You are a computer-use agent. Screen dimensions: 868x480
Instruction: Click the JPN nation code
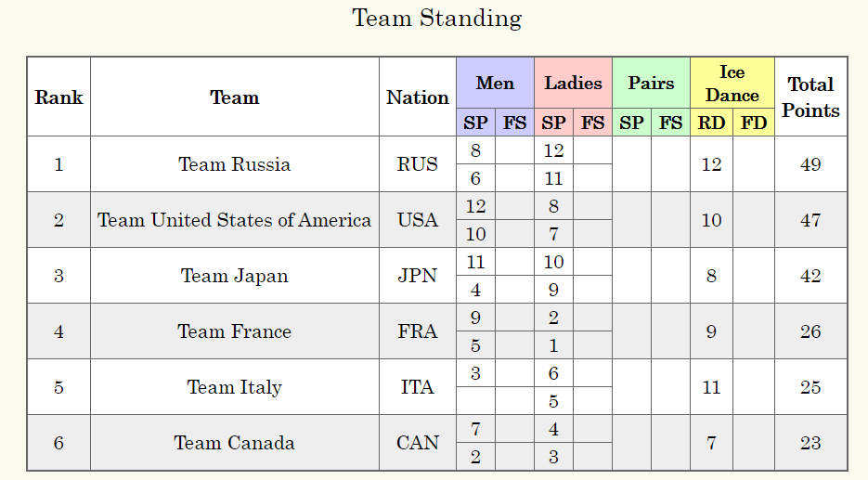pos(418,276)
